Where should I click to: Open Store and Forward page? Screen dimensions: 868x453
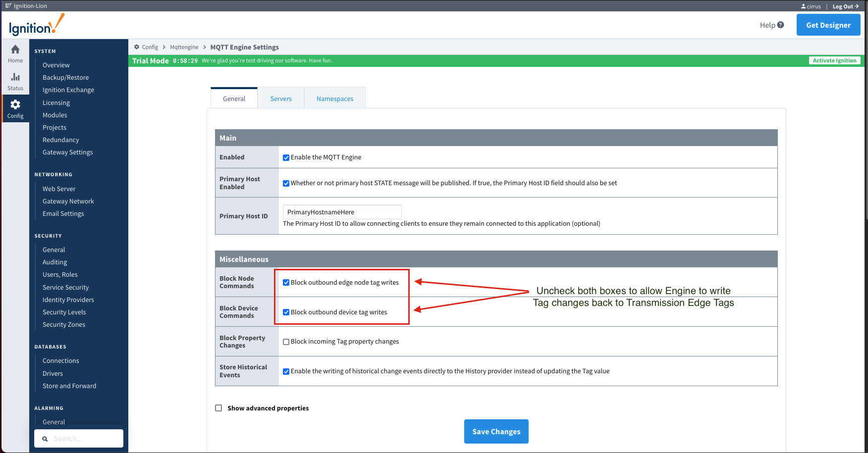(x=69, y=386)
